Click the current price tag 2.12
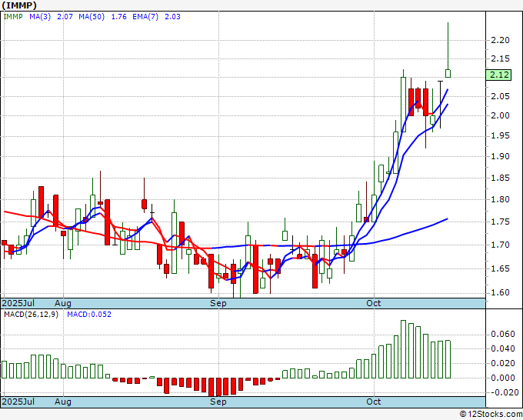Viewport: 523px width, 420px height. click(x=498, y=75)
